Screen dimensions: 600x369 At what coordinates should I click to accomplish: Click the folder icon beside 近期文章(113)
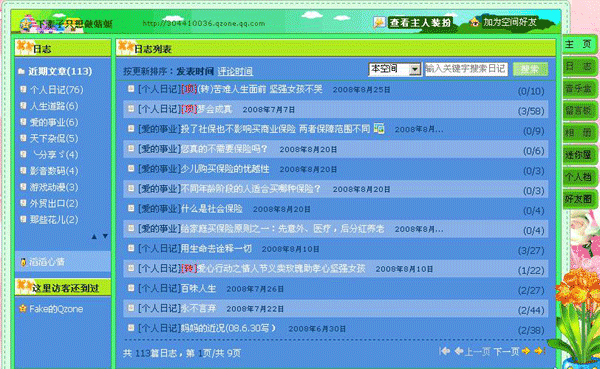pos(22,71)
